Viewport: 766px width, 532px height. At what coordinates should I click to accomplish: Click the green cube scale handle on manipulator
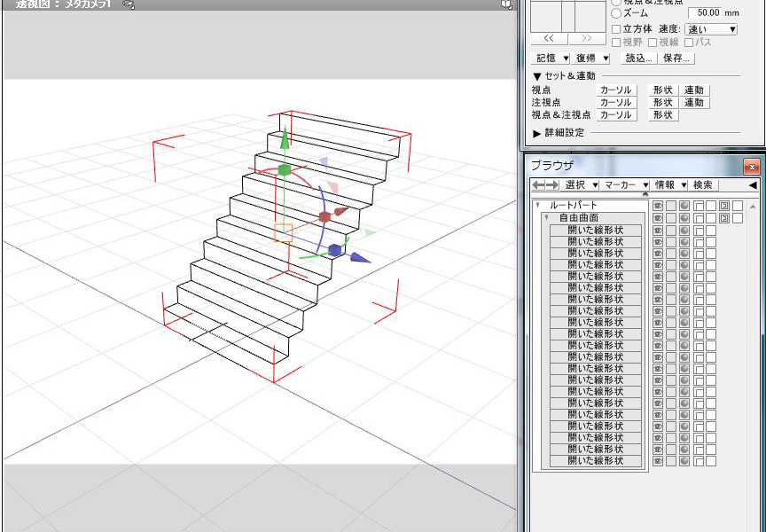pos(285,170)
